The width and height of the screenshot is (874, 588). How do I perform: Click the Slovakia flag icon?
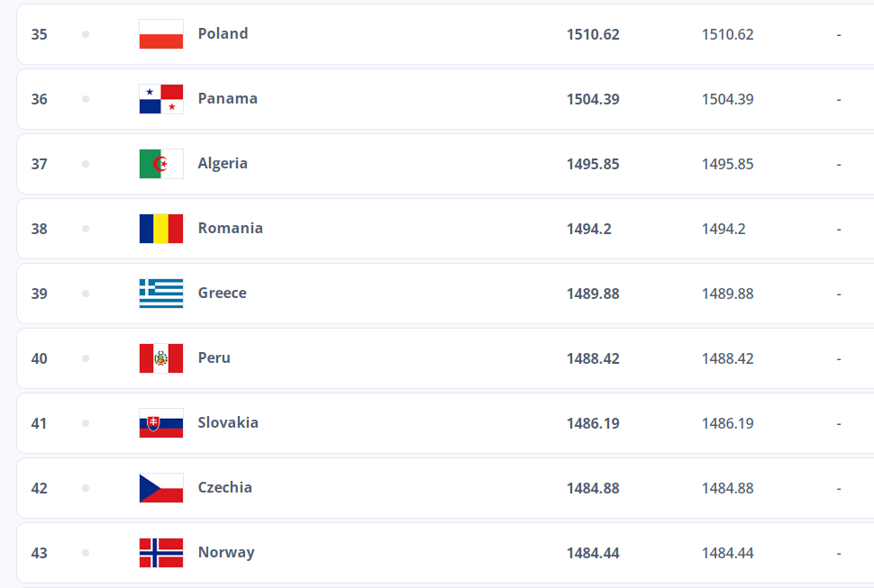coord(161,423)
